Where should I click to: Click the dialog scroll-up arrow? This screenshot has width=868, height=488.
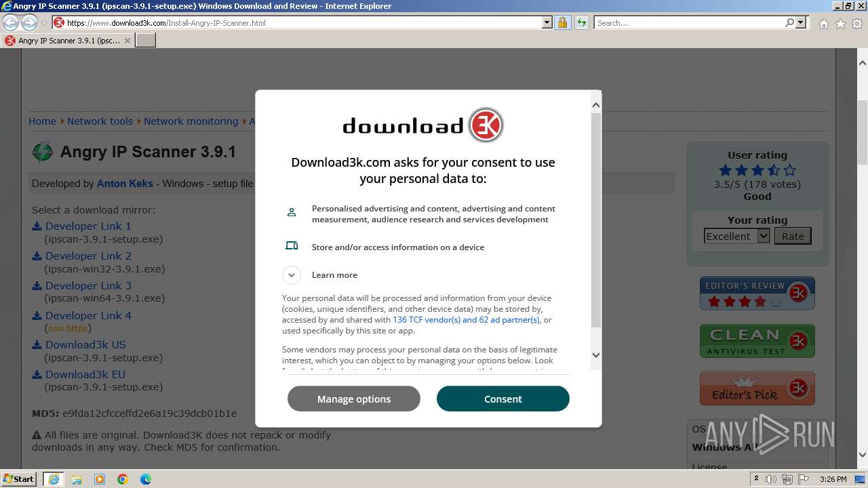(596, 105)
